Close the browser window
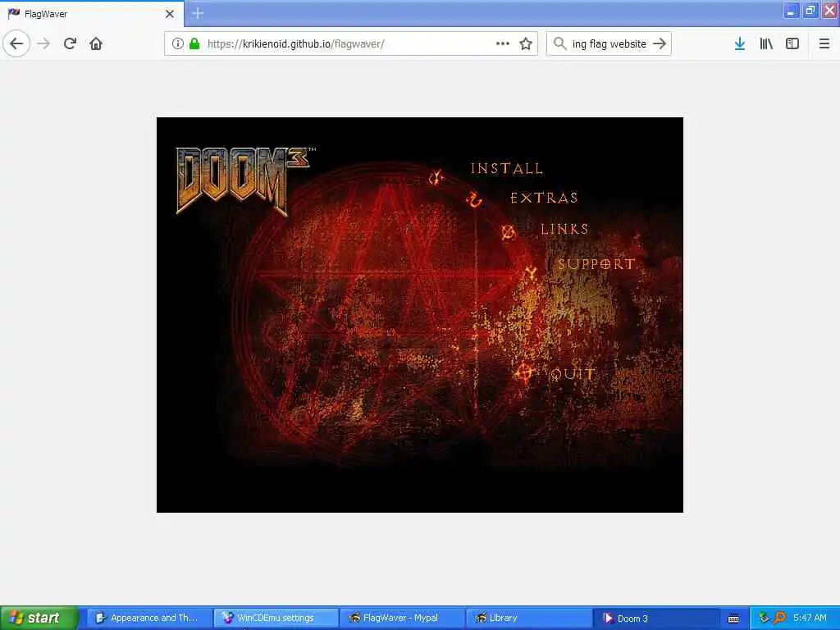Viewport: 840px width, 630px height. pyautogui.click(x=830, y=10)
